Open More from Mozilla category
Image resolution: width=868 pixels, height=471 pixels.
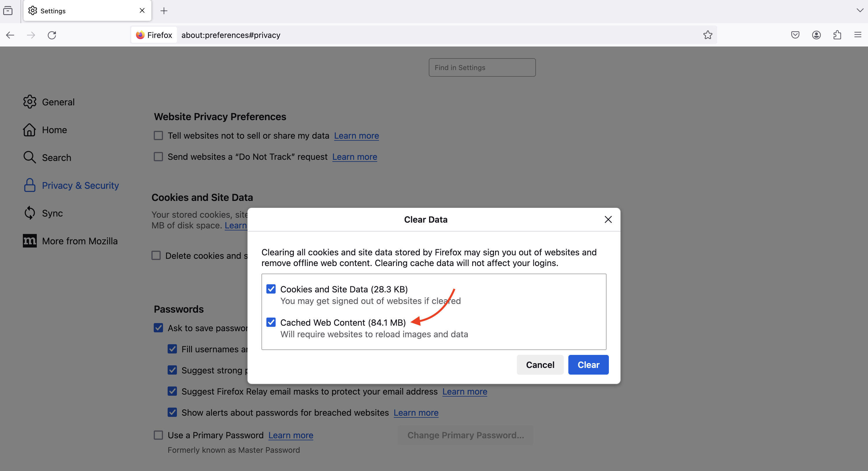click(x=70, y=241)
